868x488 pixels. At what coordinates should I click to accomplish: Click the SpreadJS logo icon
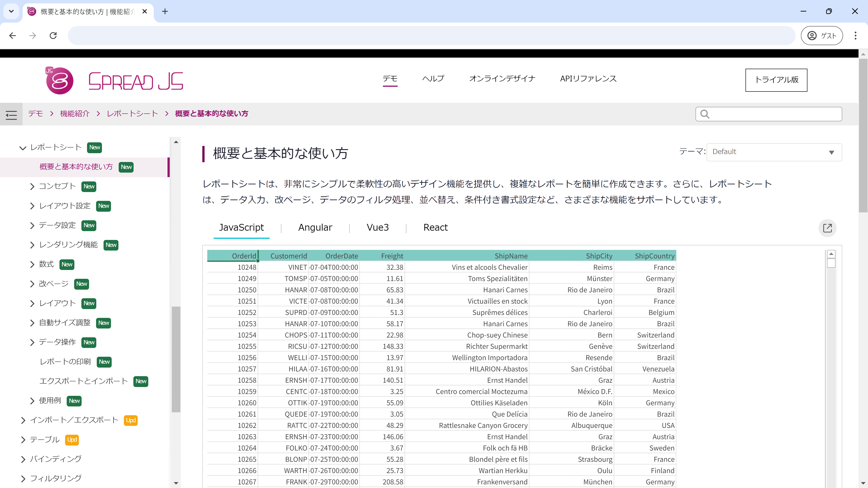tap(59, 80)
